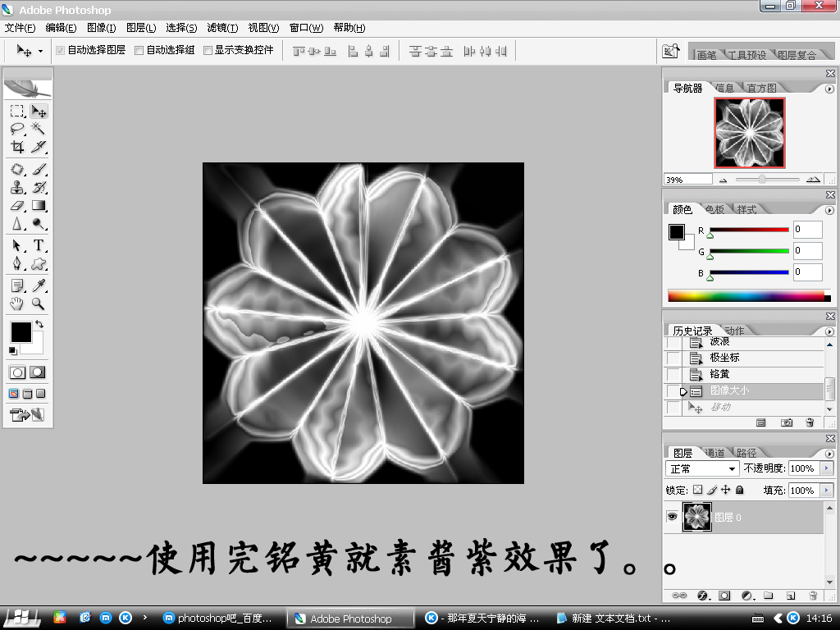The height and width of the screenshot is (630, 840).
Task: Delete layer using Layers panel trash icon
Action: tap(812, 595)
